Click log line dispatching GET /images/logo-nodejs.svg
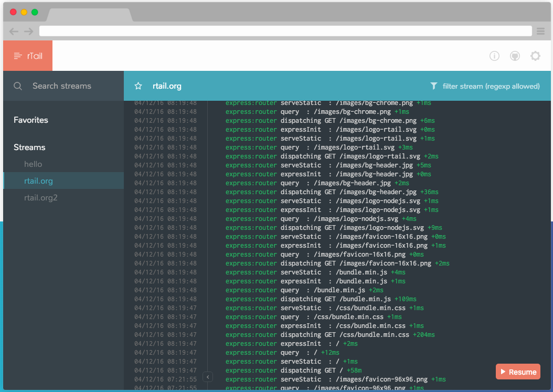Image resolution: width=553 pixels, height=392 pixels. click(x=334, y=228)
